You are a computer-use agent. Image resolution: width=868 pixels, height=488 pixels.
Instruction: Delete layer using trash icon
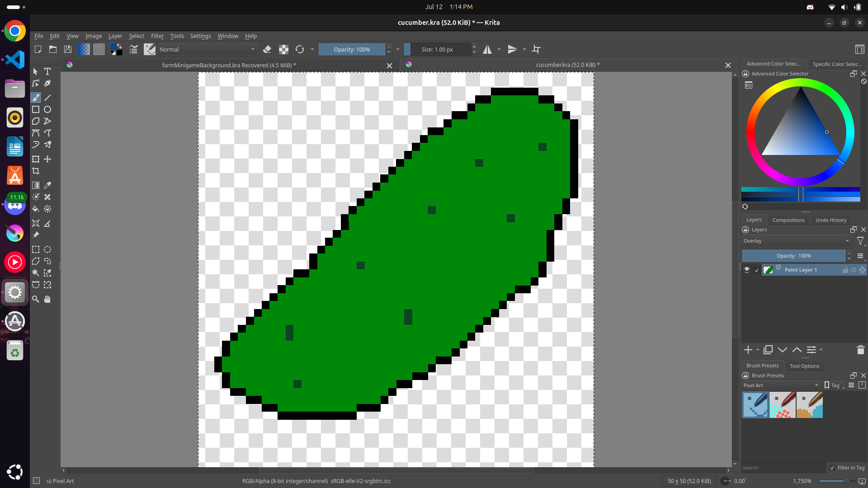click(x=860, y=350)
